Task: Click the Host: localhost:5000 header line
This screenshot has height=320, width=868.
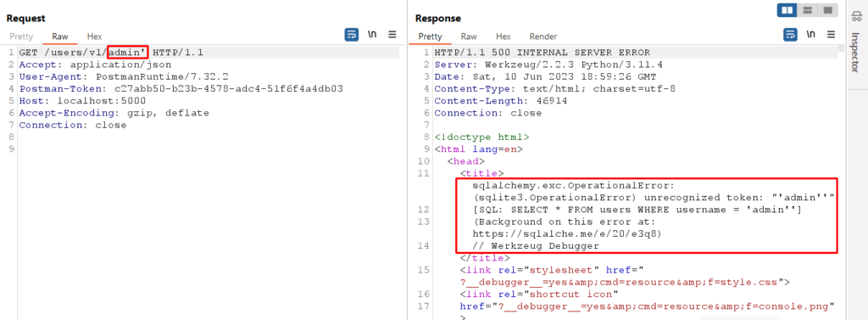Action: click(82, 101)
